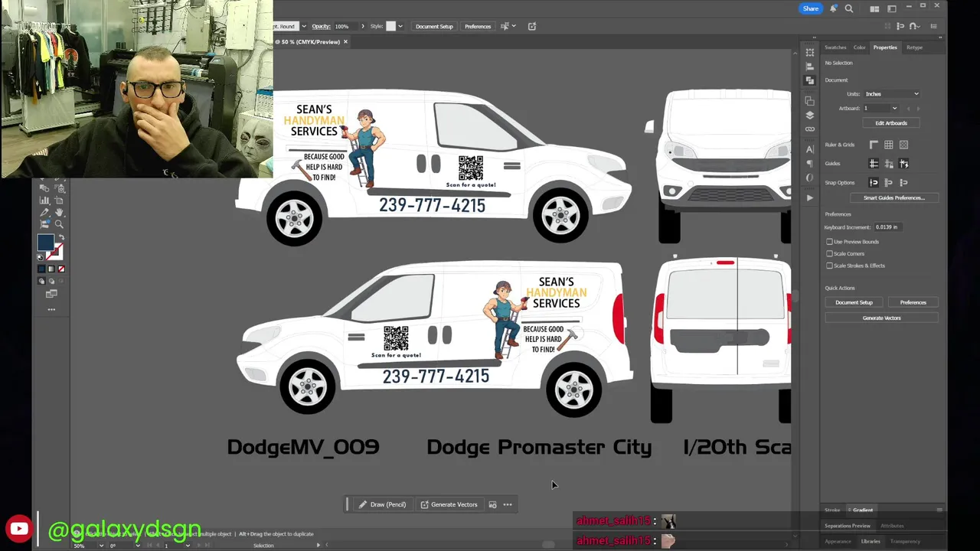The height and width of the screenshot is (551, 980).
Task: Open the Actions play icon in dock
Action: tap(810, 197)
